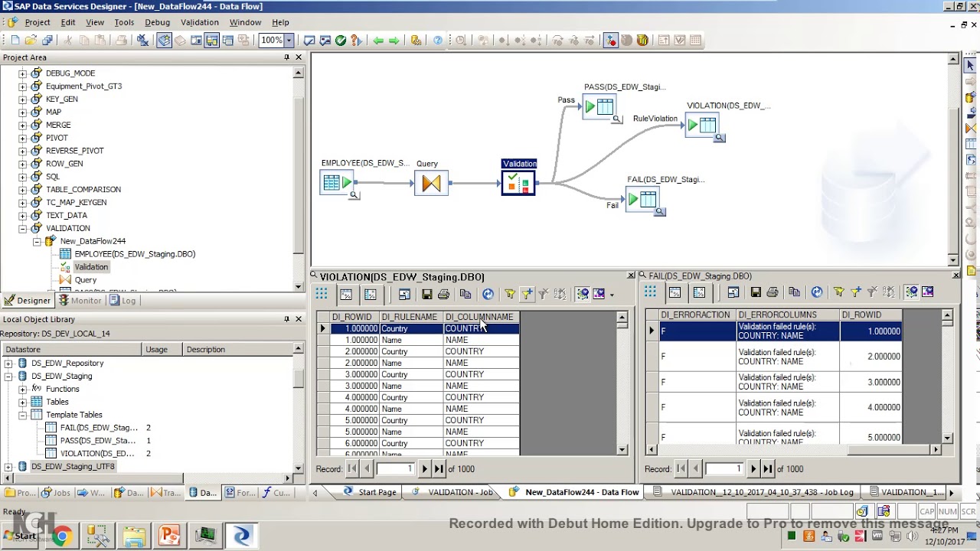The height and width of the screenshot is (551, 980).
Task: Open the zoom percentage dropdown
Action: pos(289,41)
